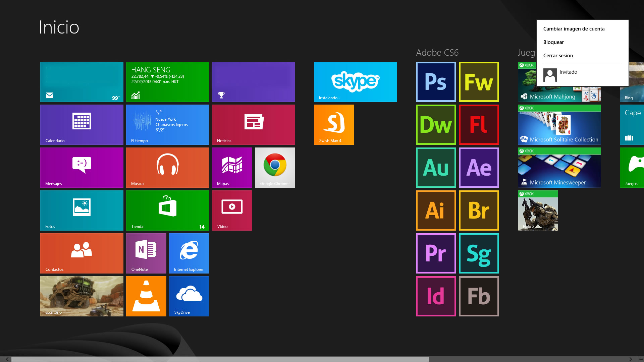Launch InDesign Id tile
This screenshot has width=644, height=362.
click(436, 296)
